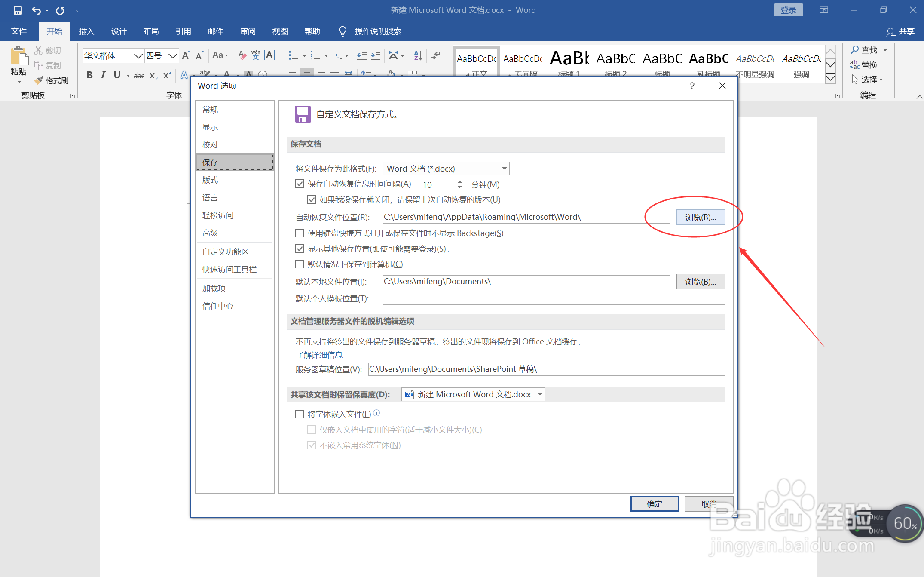The width and height of the screenshot is (924, 577).
Task: Check the embed fonts in file option
Action: point(300,414)
